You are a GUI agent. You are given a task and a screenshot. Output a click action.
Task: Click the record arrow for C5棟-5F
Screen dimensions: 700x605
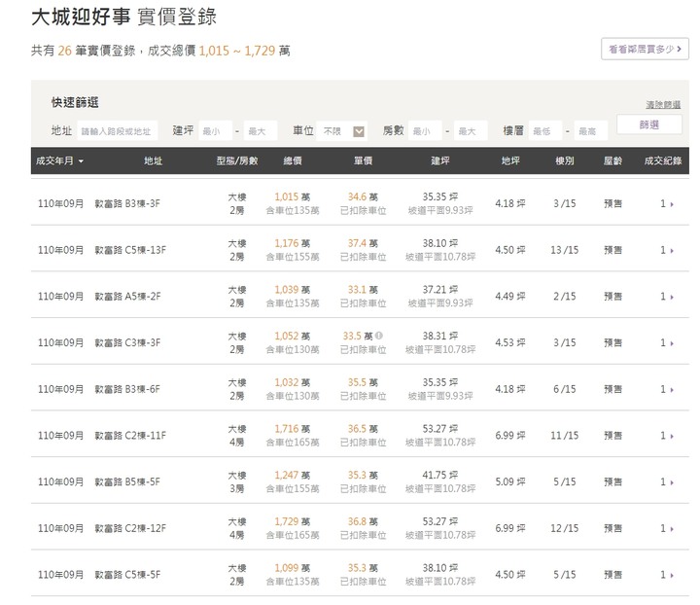[x=670, y=575]
